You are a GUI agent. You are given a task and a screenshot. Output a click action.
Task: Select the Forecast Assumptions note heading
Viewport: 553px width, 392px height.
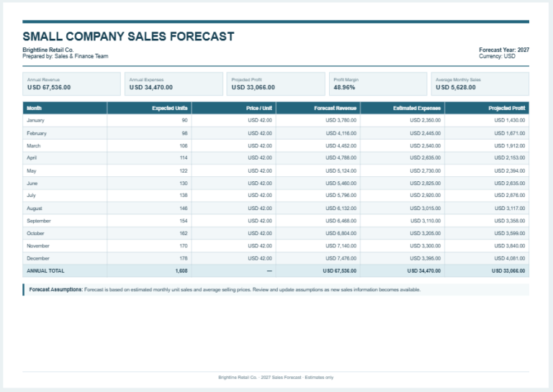(56, 290)
